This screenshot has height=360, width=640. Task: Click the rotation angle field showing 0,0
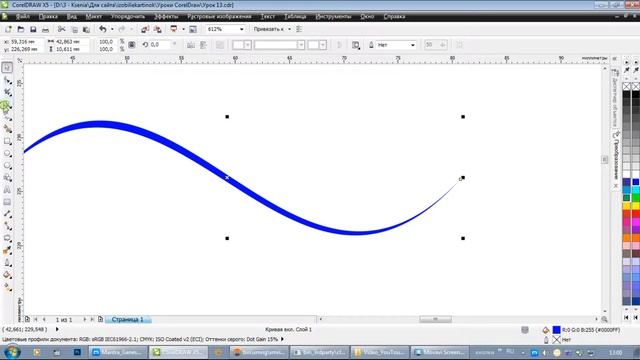(160, 45)
